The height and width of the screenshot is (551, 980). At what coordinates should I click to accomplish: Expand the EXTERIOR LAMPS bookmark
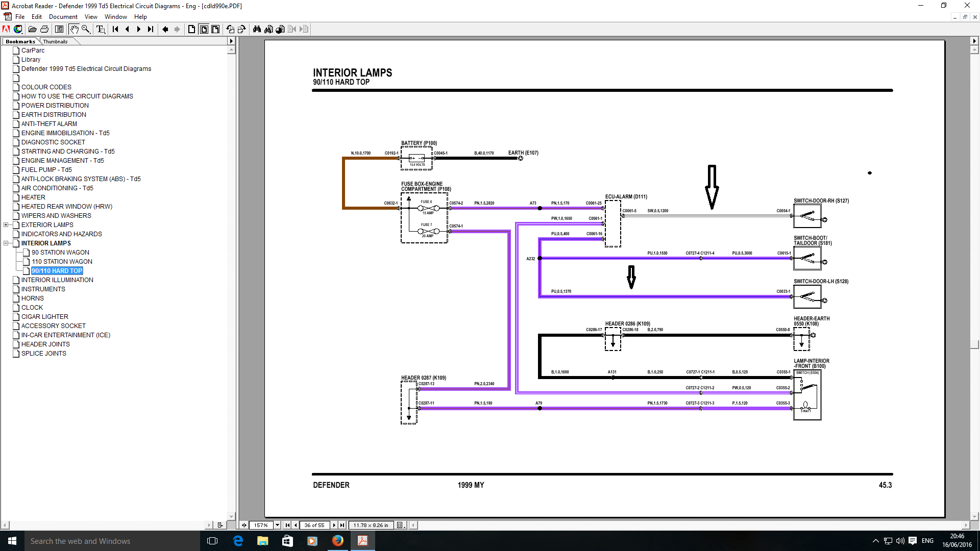coord(6,224)
